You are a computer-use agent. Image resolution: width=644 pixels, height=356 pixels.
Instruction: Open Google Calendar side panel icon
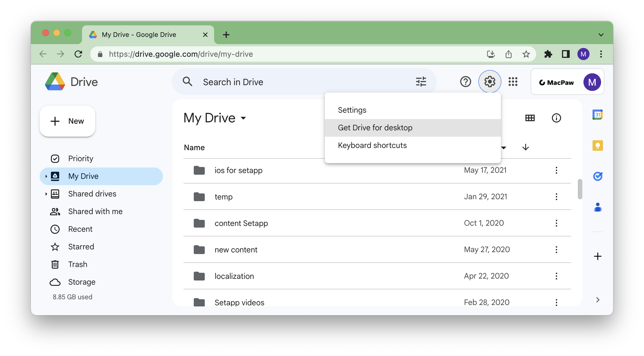click(x=597, y=115)
